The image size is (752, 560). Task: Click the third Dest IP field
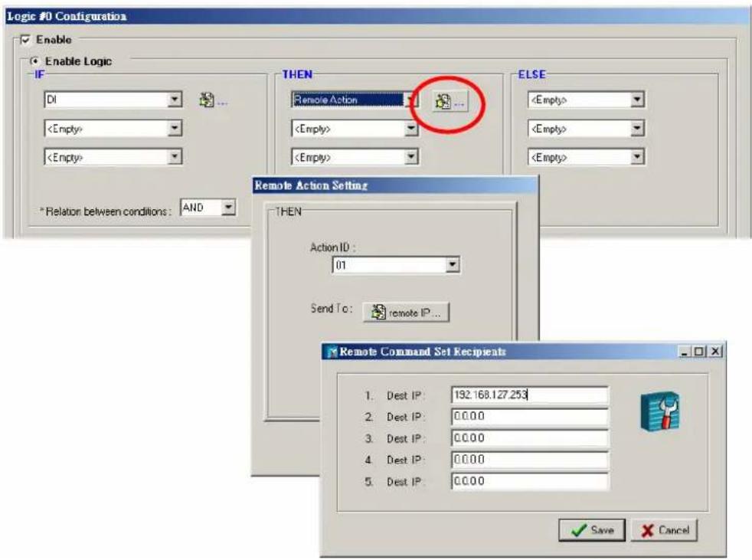click(530, 438)
